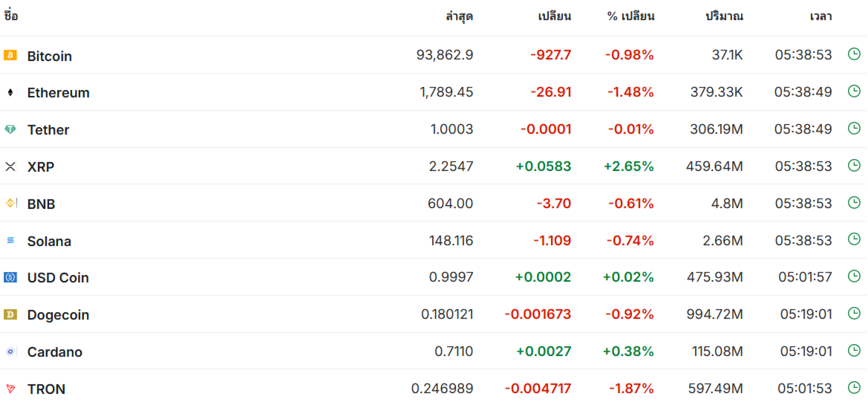Click the green clock icon in Bitcoin row
Image resolution: width=868 pixels, height=402 pixels.
[x=854, y=54]
